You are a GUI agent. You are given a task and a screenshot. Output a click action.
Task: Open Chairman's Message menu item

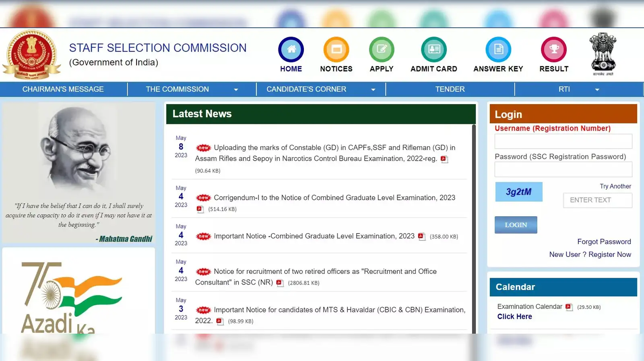click(x=63, y=89)
